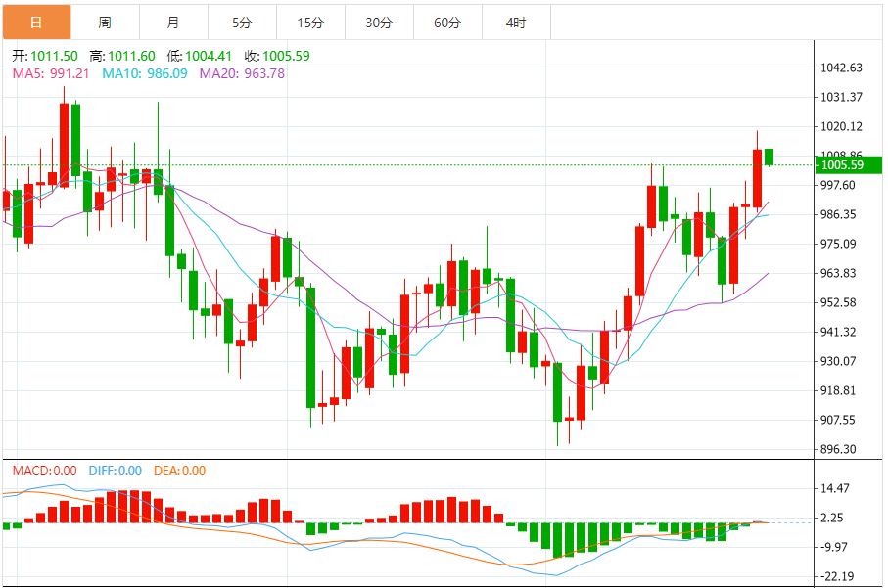The image size is (888, 588).
Task: Click the DEA:0.00 label
Action: tap(180, 471)
